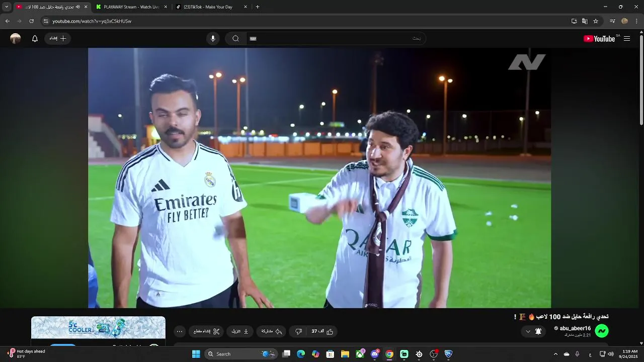Screen dimensions: 644x362
Task: Open abu_abeer16 channel avatar
Action: tap(602, 330)
